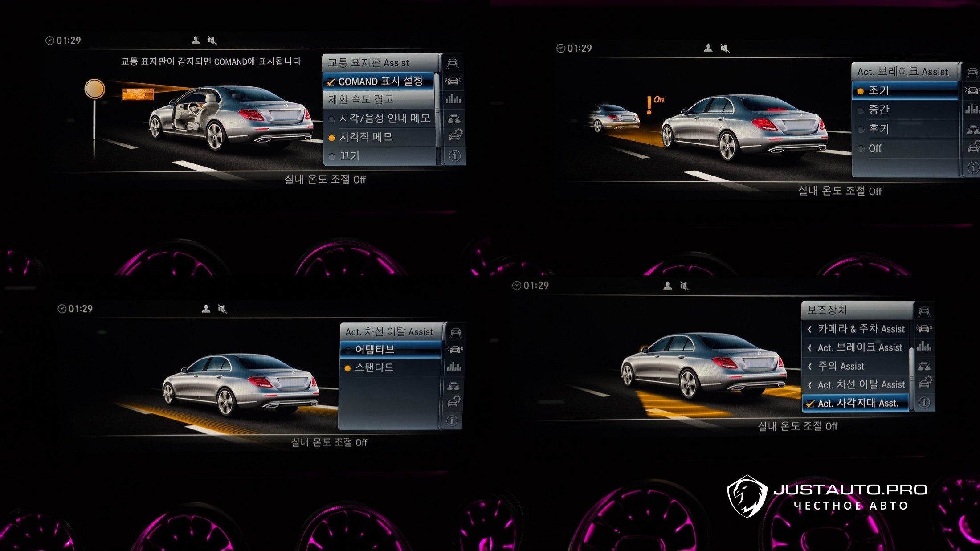The image size is (980, 551).
Task: Click 후기 option in brake assist menu
Action: coord(878,129)
